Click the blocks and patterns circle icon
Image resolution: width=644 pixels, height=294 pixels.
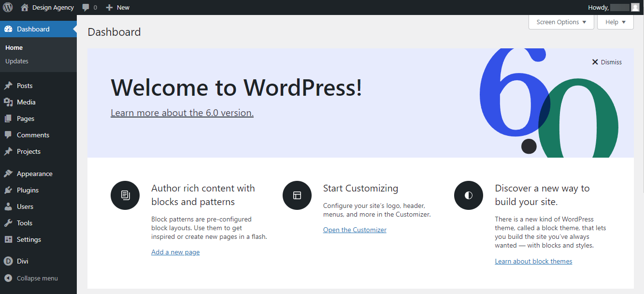(x=125, y=195)
